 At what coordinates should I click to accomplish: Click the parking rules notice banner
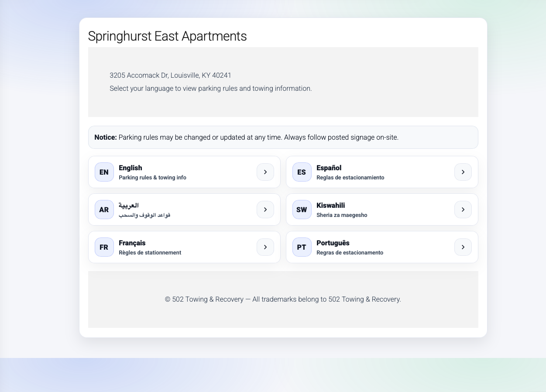283,137
